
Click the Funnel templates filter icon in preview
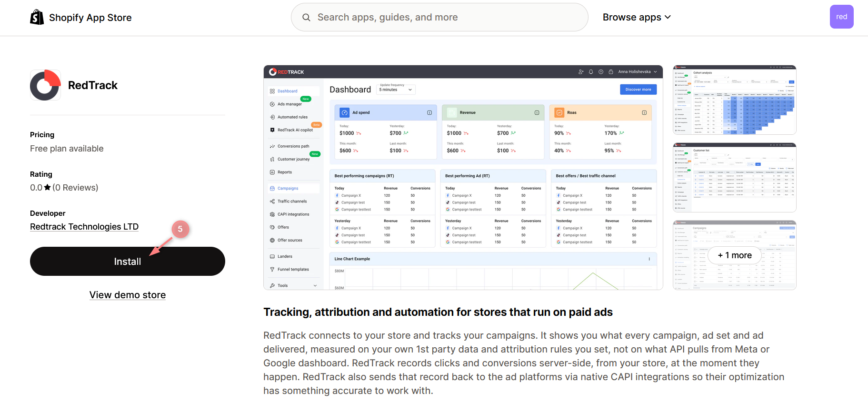[272, 269]
